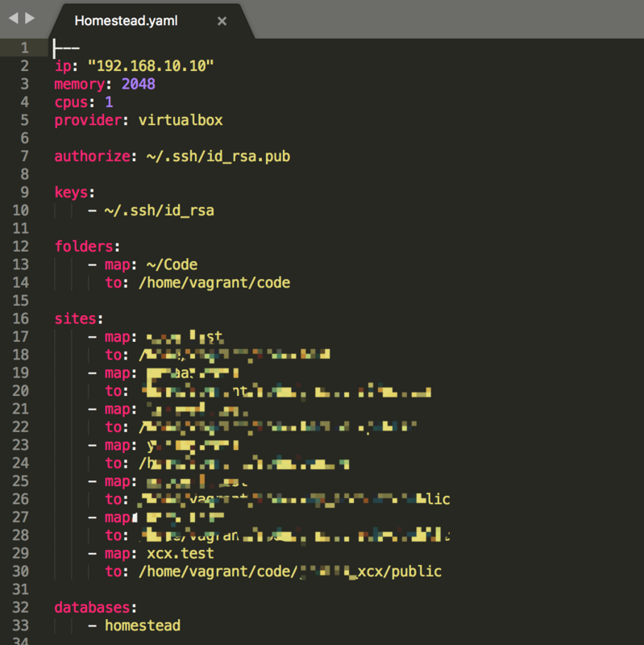Place cursor on memory value 2048
Viewport: 644px width, 645px height.
(138, 84)
